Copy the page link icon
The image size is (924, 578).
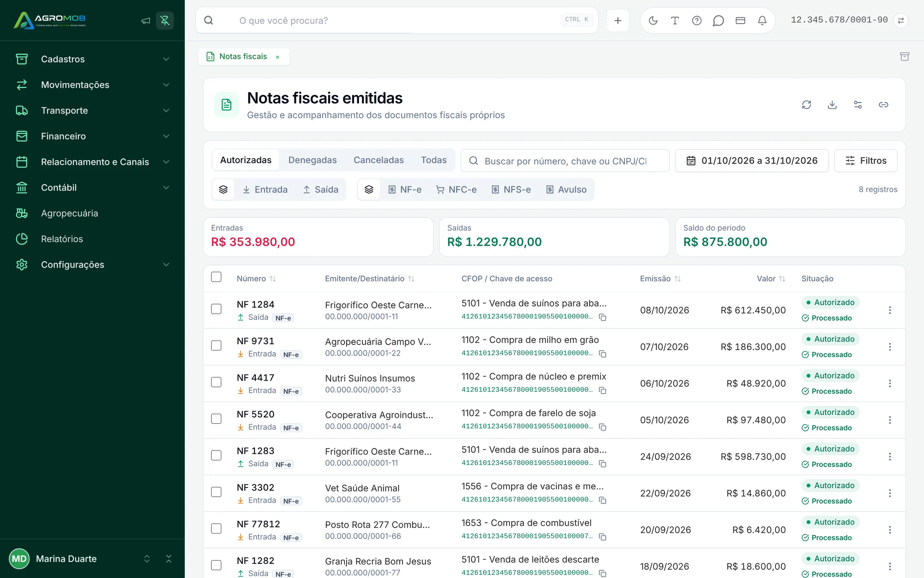tap(883, 105)
